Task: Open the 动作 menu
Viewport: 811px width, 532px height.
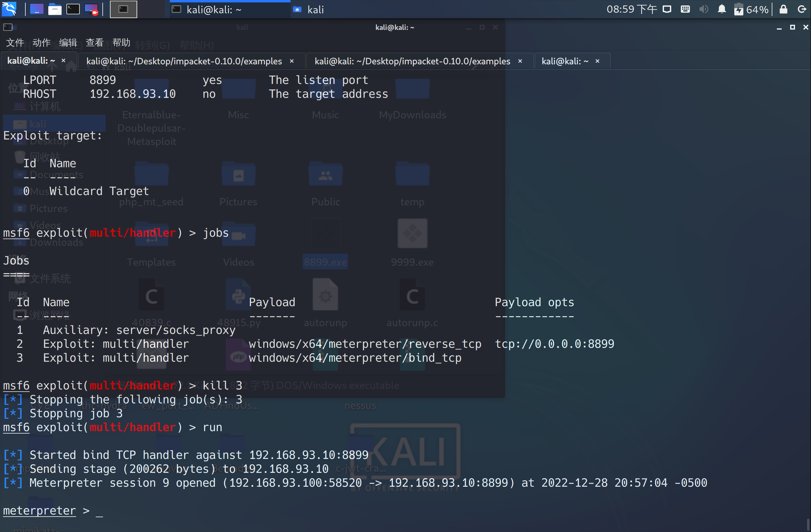Action: point(42,43)
